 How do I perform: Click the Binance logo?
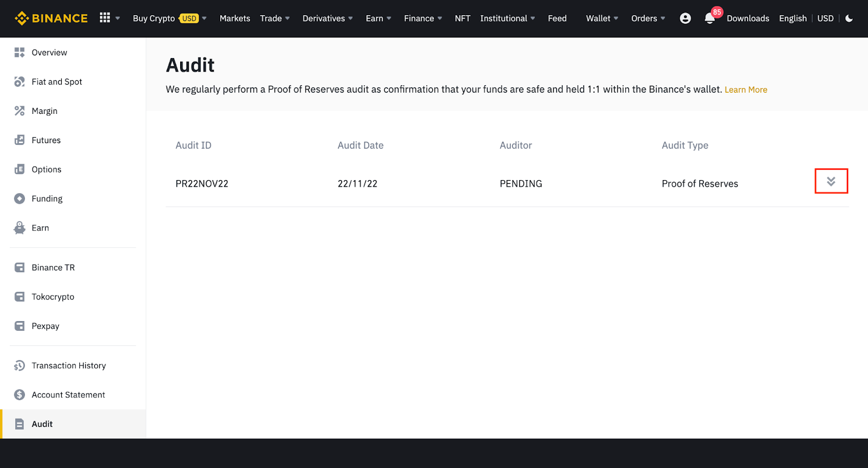[x=51, y=18]
